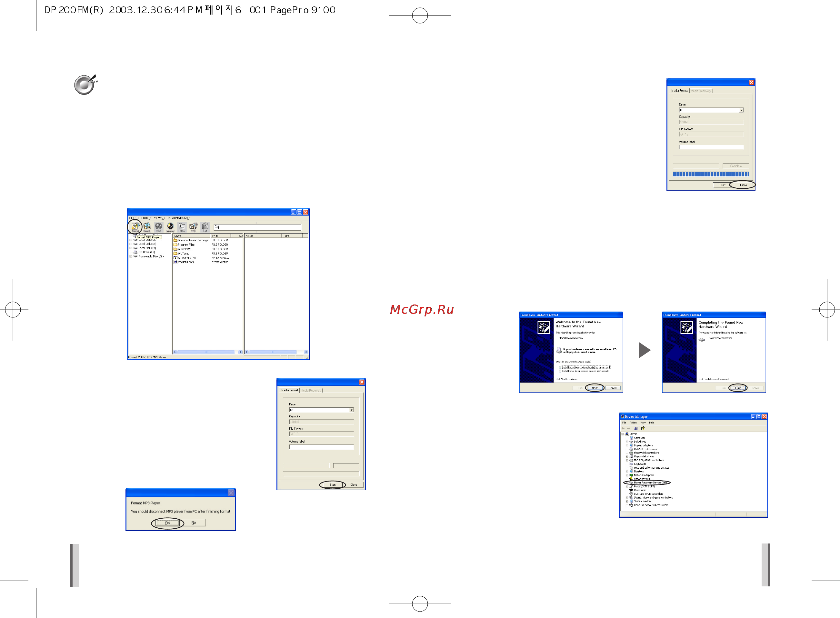Screen dimensions: 840x618
Task: Select the CONFIG.SYS file icon
Action: pos(175,262)
